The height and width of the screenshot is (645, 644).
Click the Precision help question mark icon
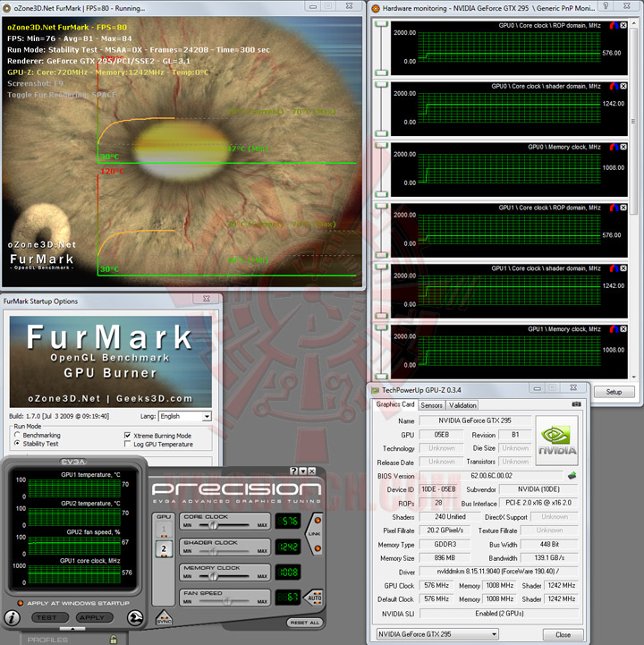coord(293,471)
